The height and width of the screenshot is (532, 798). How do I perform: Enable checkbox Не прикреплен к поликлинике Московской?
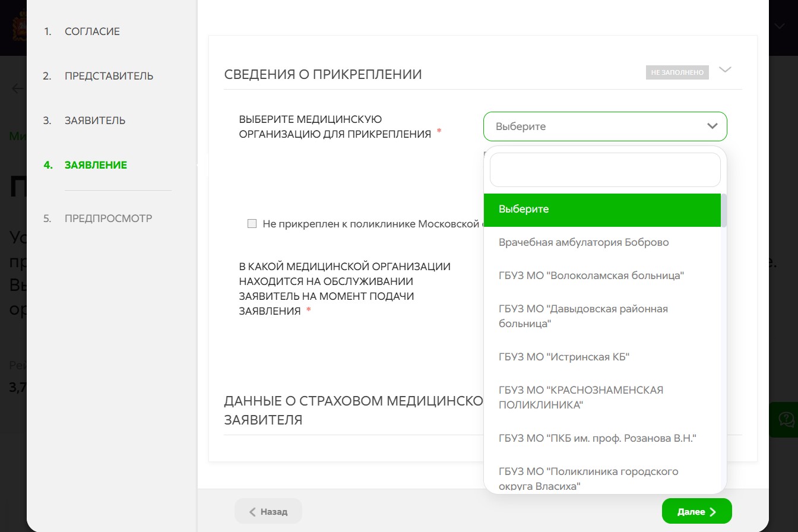pos(252,223)
